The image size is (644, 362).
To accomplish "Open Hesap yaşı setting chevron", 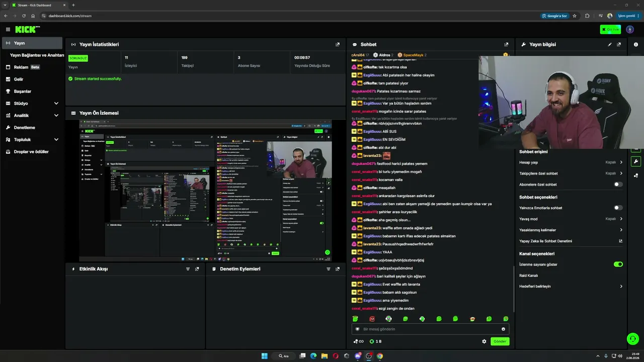I will (x=621, y=162).
